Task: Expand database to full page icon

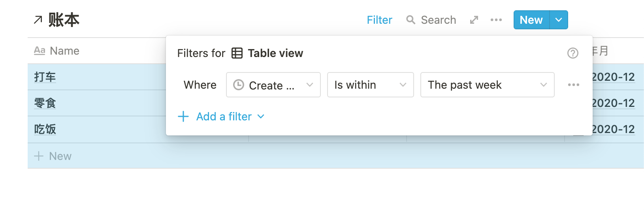Action: 474,20
